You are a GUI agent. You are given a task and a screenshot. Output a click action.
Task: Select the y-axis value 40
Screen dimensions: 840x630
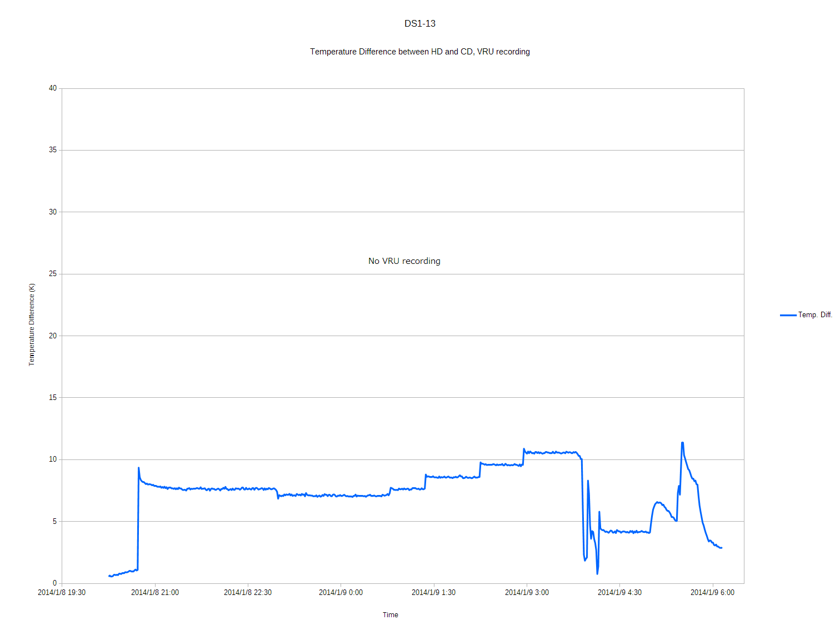pyautogui.click(x=53, y=88)
